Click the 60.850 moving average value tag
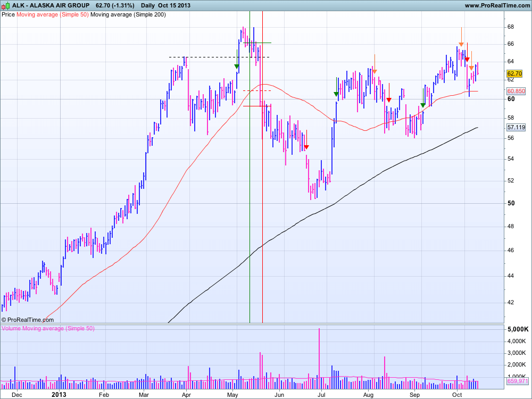The image size is (532, 399). [x=516, y=91]
